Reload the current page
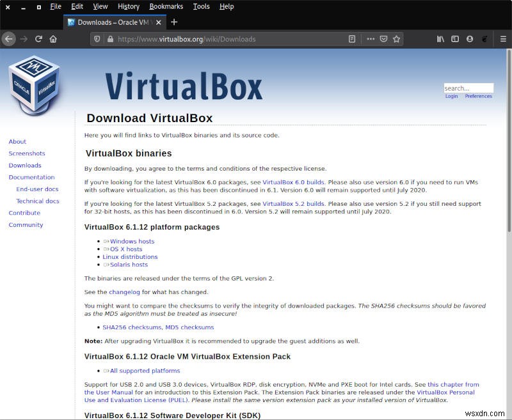The height and width of the screenshot is (420, 512). pyautogui.click(x=38, y=39)
